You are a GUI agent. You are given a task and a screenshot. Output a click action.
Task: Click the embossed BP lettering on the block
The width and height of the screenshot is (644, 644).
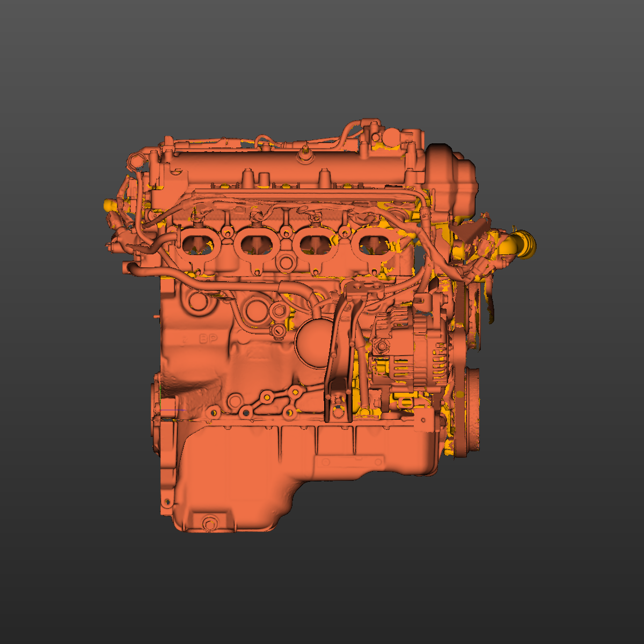coord(207,339)
